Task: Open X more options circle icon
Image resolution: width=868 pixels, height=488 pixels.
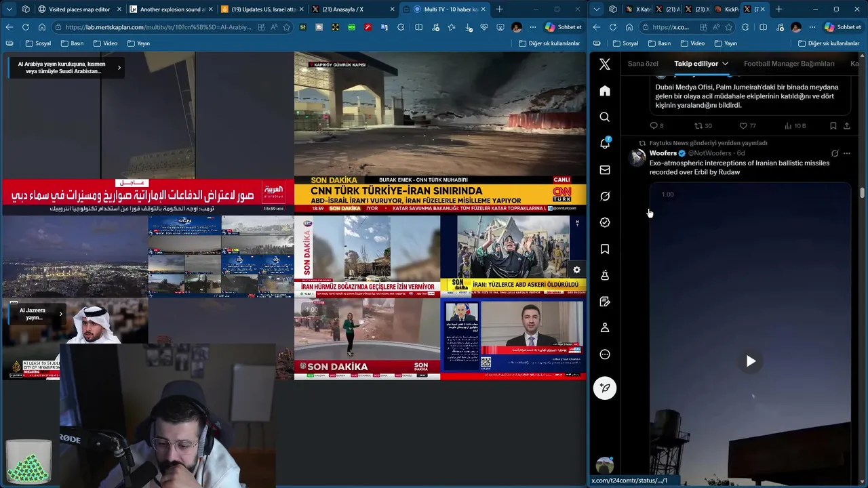Action: click(605, 354)
